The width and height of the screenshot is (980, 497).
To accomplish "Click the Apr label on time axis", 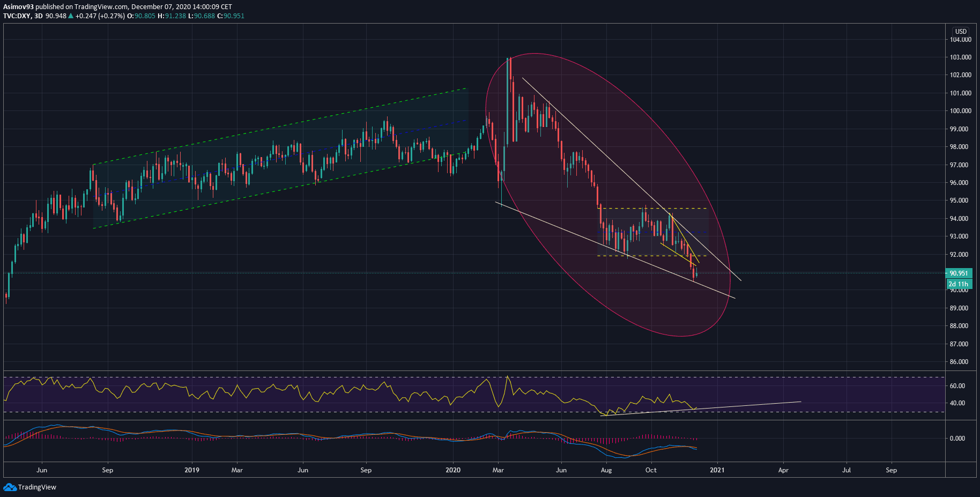I will pos(783,470).
